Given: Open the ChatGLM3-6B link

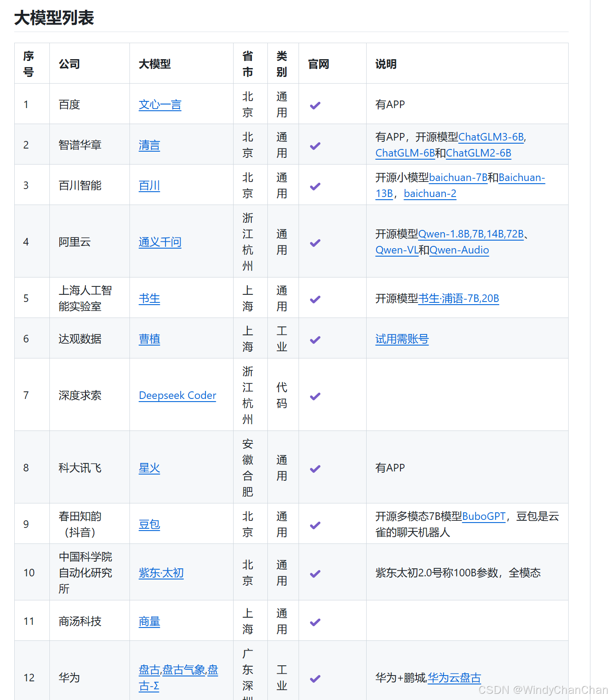Looking at the screenshot, I should tap(491, 137).
